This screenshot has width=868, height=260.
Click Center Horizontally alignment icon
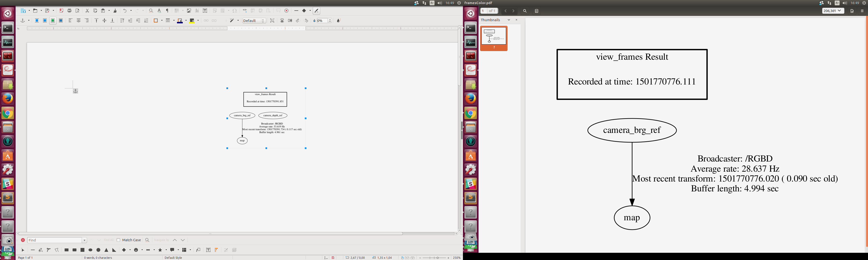pyautogui.click(x=79, y=20)
